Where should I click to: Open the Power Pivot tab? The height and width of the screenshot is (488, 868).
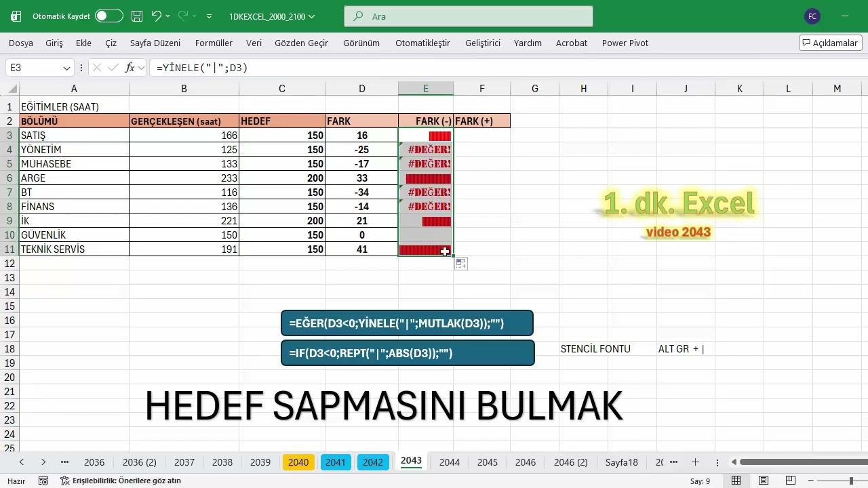(625, 43)
